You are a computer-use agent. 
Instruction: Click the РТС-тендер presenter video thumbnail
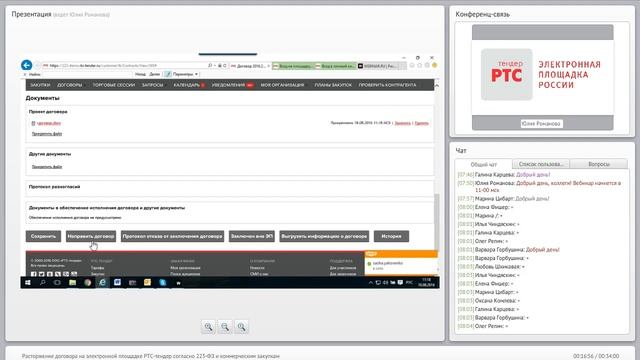[x=542, y=77]
